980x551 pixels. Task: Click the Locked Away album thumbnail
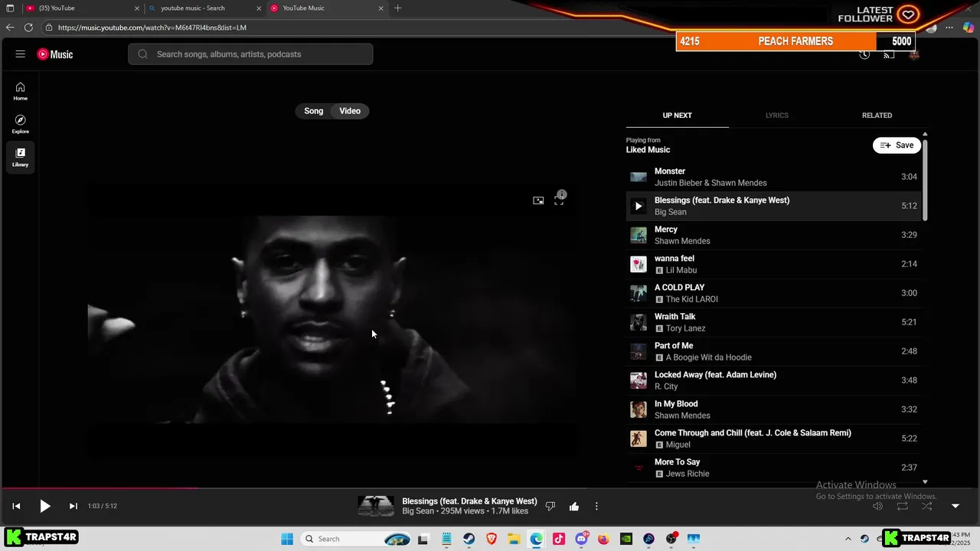coord(639,380)
